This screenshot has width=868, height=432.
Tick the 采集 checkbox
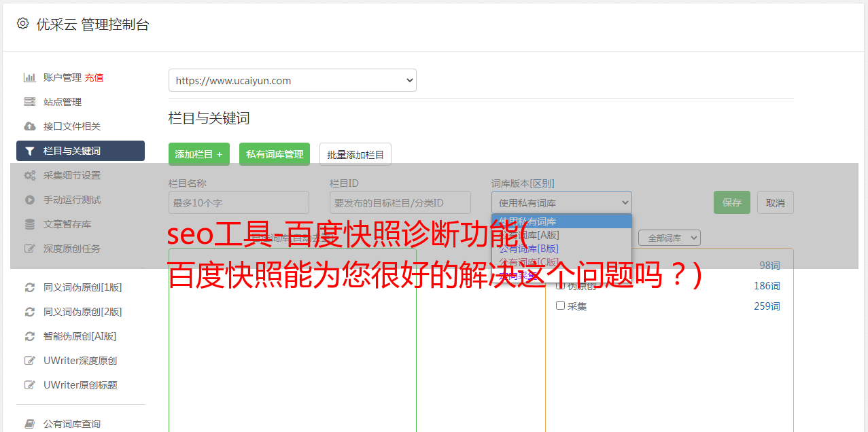coord(561,306)
